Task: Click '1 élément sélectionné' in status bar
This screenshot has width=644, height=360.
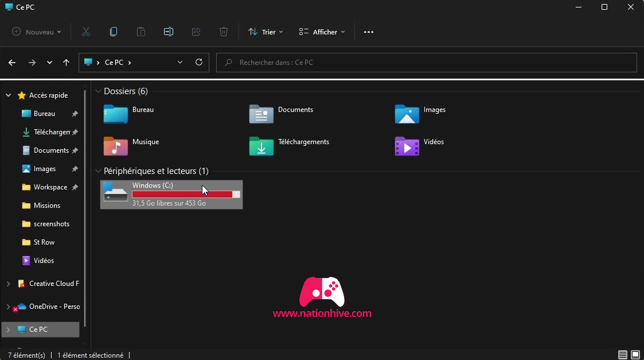Action: coord(91,355)
